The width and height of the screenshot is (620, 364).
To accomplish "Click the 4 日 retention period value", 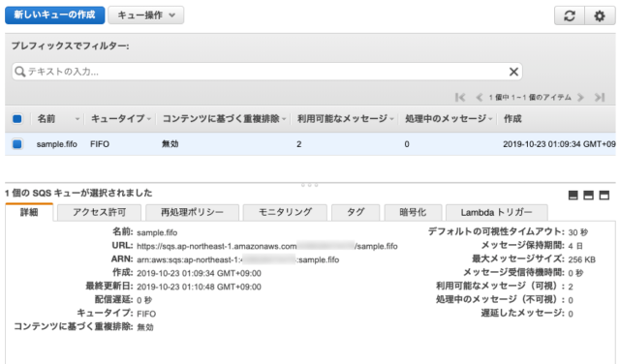I will [575, 246].
